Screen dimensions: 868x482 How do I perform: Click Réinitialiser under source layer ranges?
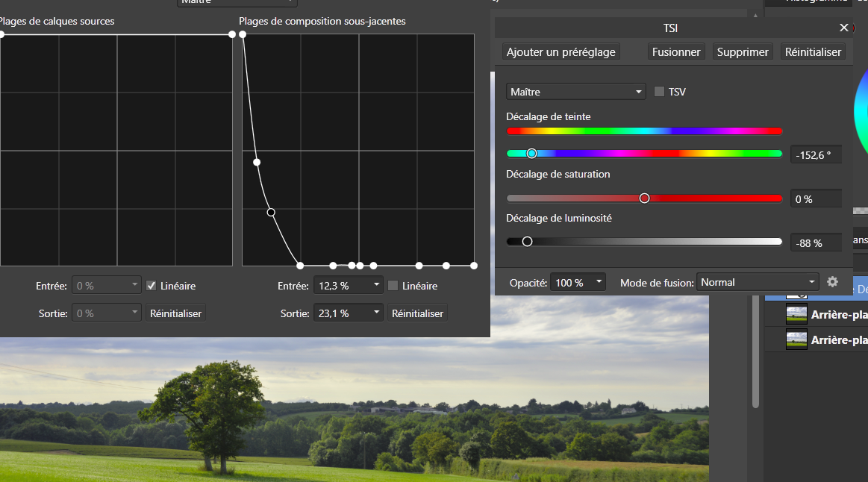175,313
